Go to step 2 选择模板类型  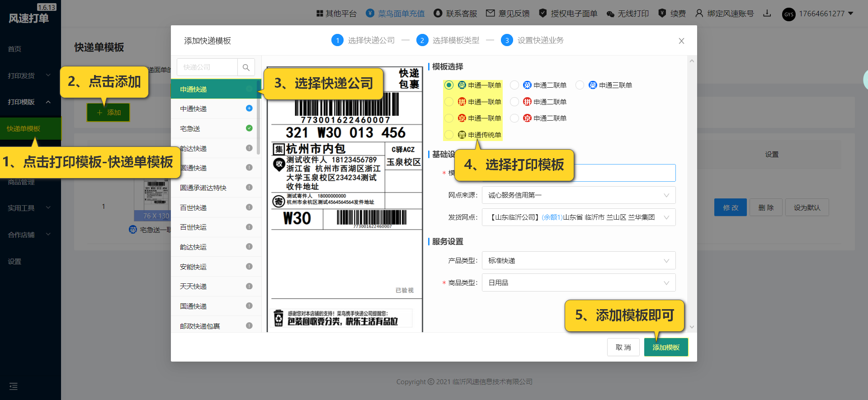click(448, 40)
